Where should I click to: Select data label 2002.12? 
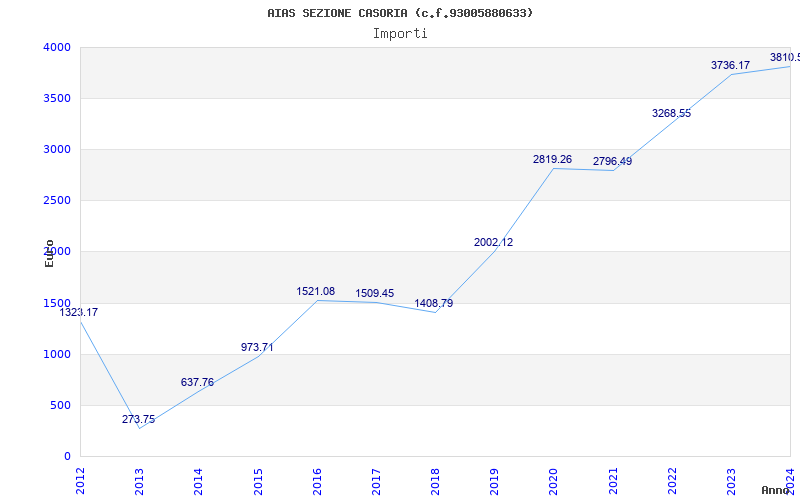click(493, 242)
